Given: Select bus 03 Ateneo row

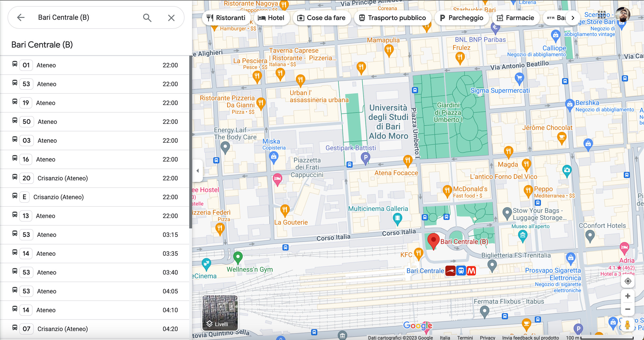Looking at the screenshot, I should (94, 141).
